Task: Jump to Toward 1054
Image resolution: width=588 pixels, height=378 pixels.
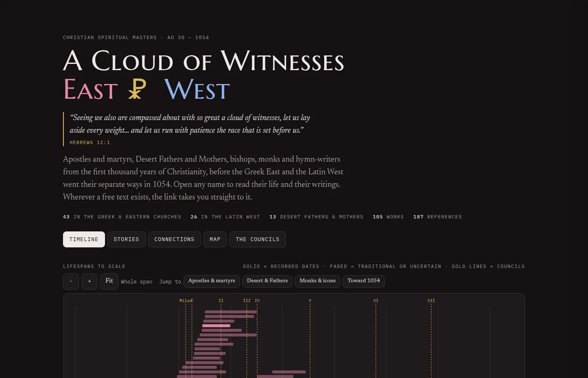Action: [x=364, y=281]
